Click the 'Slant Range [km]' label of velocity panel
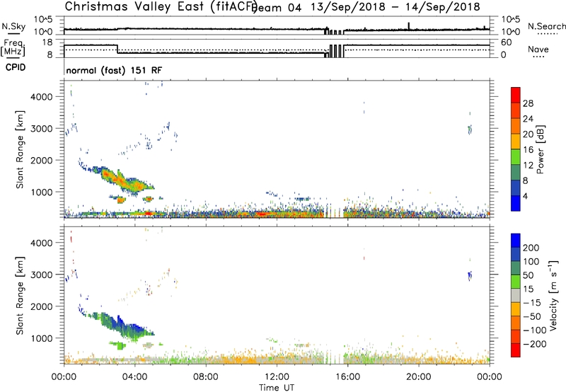566x392 pixels. (x=20, y=296)
